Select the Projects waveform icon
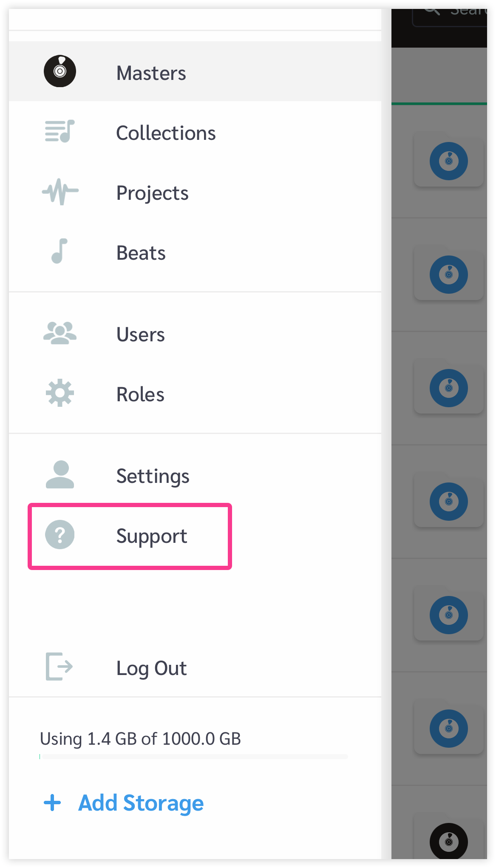The height and width of the screenshot is (868, 496). [x=60, y=192]
